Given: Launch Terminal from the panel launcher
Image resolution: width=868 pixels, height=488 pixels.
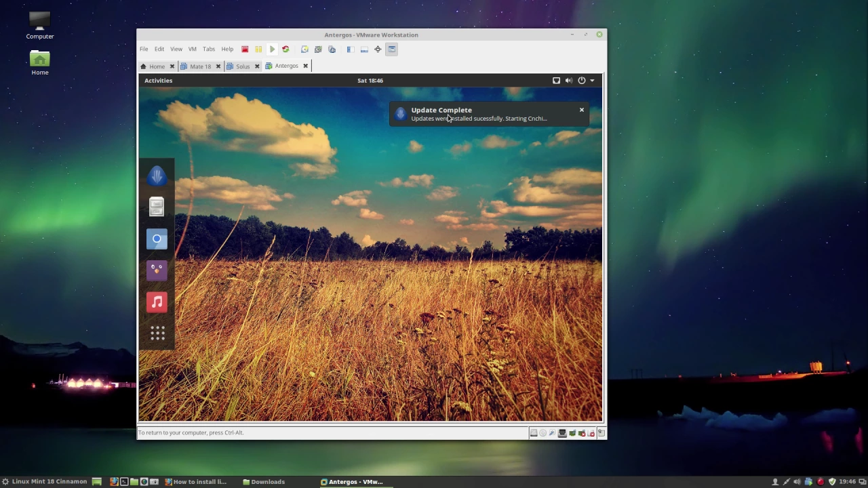Looking at the screenshot, I should 124,482.
